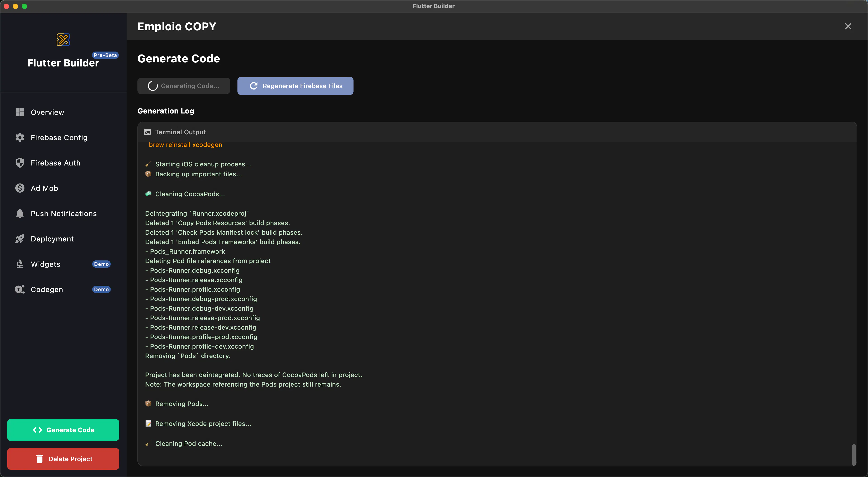Click the soap icon beside Cleaning CocoaPods
The height and width of the screenshot is (477, 868).
click(x=148, y=194)
